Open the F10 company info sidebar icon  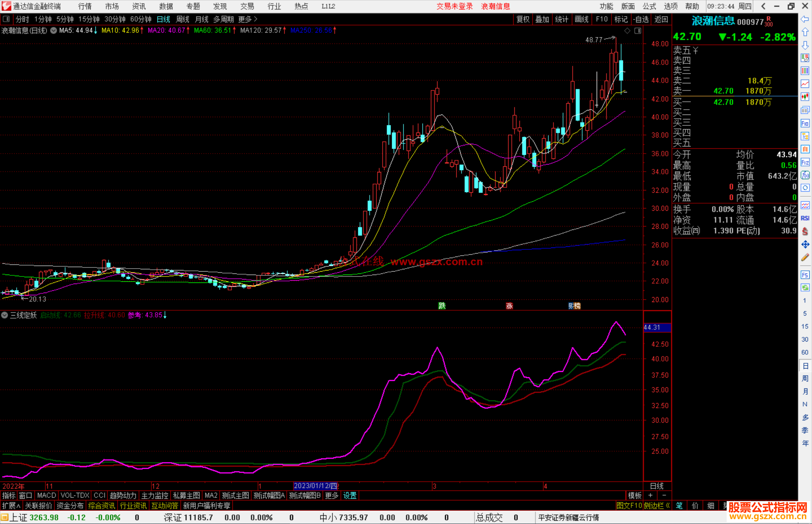(x=805, y=123)
